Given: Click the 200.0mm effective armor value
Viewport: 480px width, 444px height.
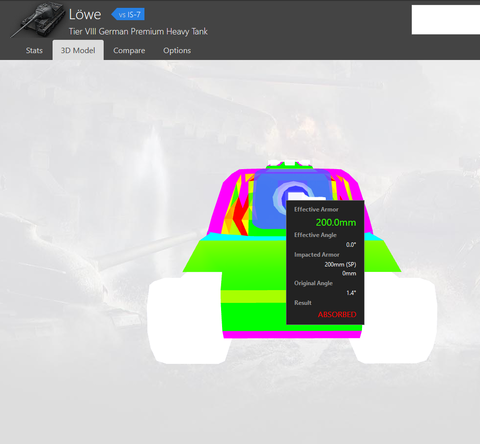Looking at the screenshot, I should (x=336, y=222).
